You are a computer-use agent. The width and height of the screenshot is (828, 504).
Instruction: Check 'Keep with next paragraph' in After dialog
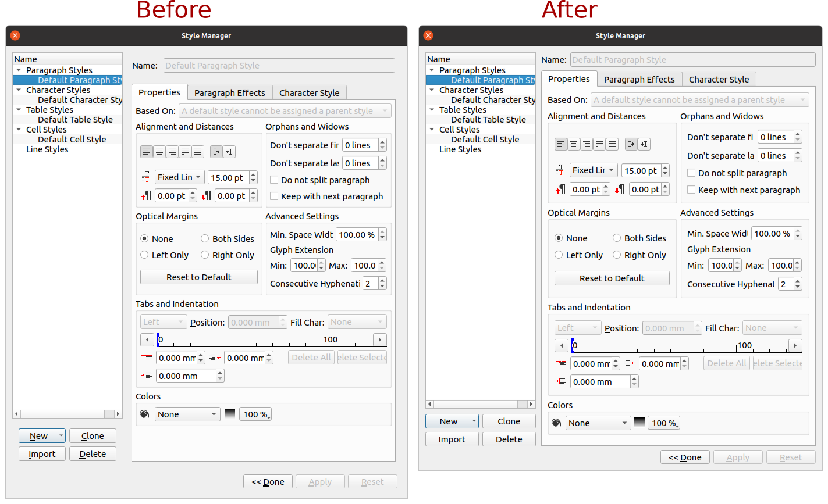(691, 190)
